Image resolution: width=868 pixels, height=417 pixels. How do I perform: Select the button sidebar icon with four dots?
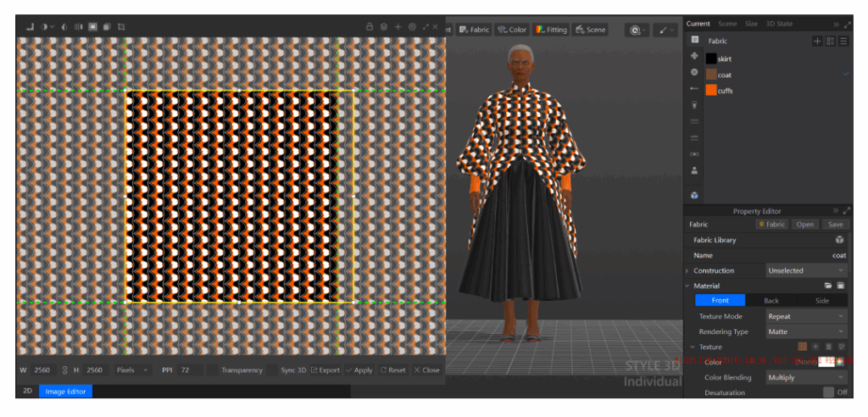coord(695,56)
